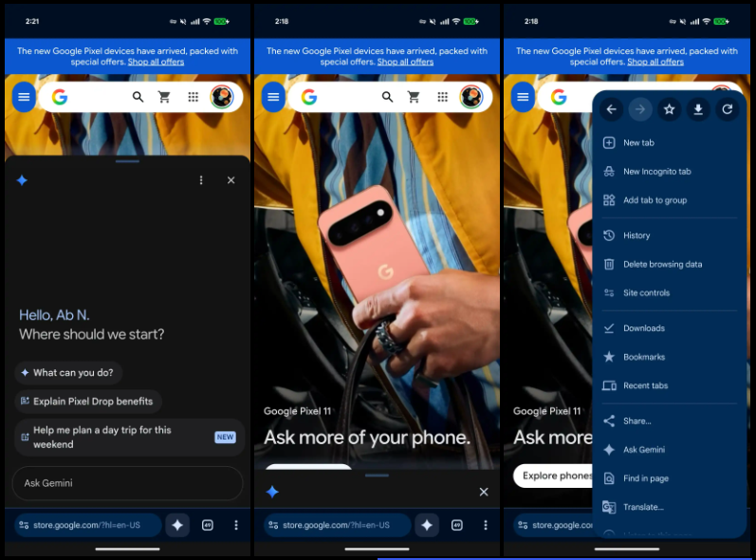Screen dimensions: 756x560
Task: Tap forward arrow in Chrome menu
Action: (x=640, y=109)
